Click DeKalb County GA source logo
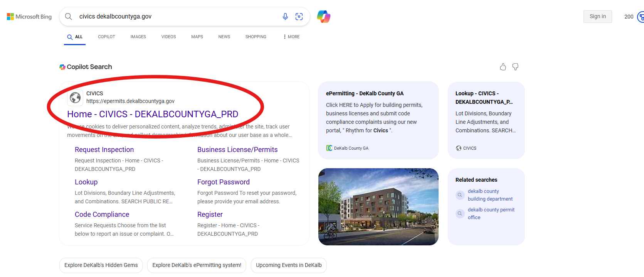The image size is (644, 277). tap(329, 148)
